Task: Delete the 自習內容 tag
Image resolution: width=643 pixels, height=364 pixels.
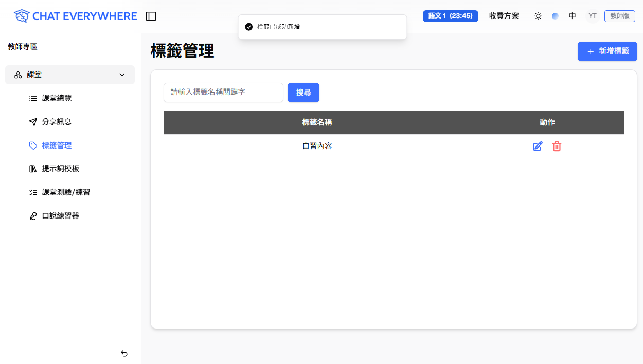Action: tap(557, 147)
